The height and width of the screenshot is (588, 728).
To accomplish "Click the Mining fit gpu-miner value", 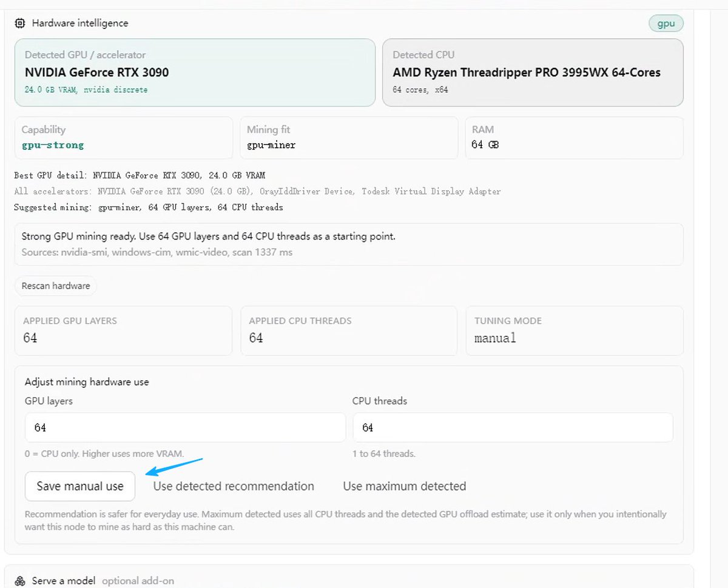I will coord(271,145).
